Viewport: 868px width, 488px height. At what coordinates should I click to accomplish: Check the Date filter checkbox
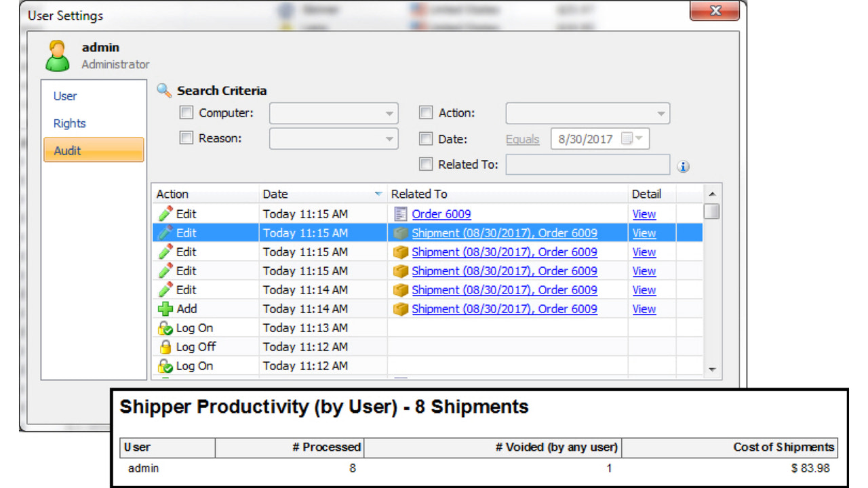(x=425, y=138)
